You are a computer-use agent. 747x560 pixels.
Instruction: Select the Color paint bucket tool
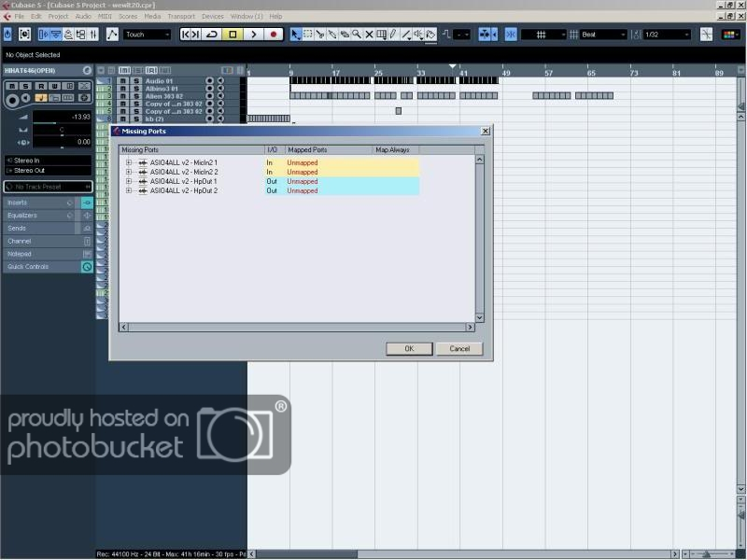coord(430,35)
